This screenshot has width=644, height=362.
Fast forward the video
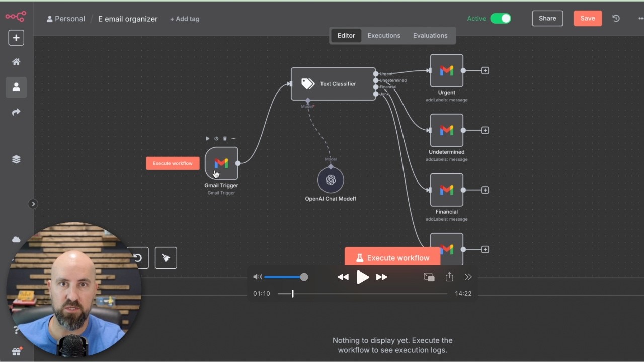(x=382, y=277)
